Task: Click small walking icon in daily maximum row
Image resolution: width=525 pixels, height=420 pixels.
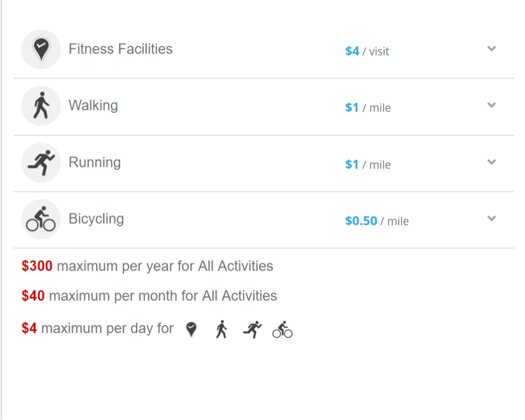Action: [222, 329]
